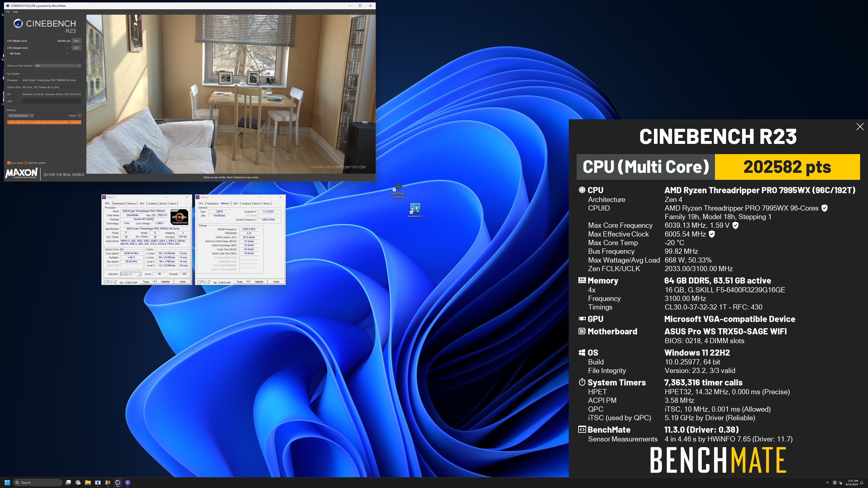Screen dimensions: 868x488
Task: Click the 202582 pts score in BenchMate
Action: pos(787,167)
